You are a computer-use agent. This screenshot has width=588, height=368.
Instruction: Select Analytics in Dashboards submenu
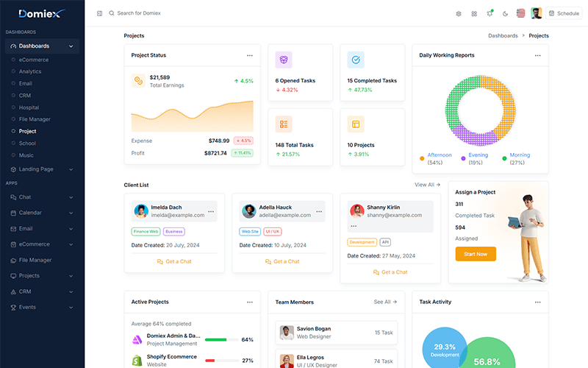click(x=30, y=71)
